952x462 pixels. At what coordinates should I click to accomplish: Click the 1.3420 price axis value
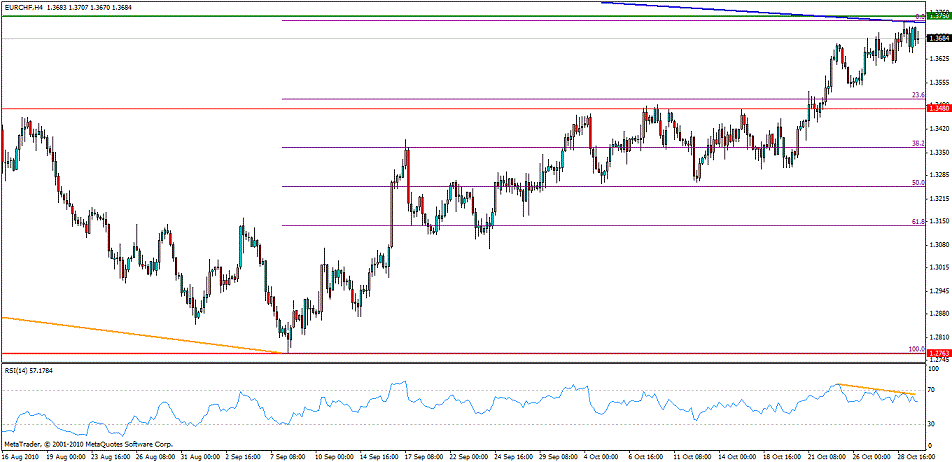(939, 129)
